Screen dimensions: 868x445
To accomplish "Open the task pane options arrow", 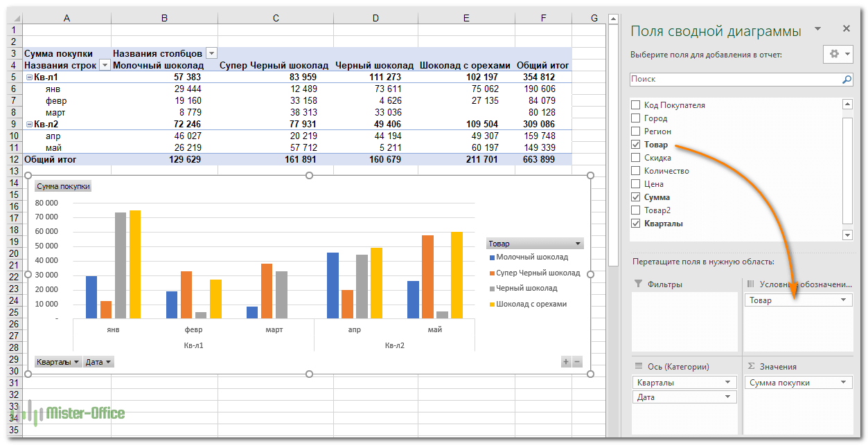I will click(x=818, y=29).
